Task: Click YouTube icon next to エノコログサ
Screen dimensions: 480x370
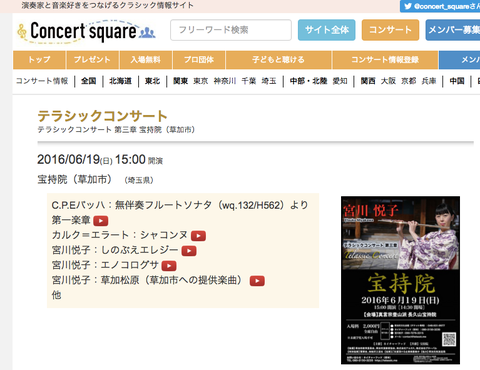Action: (169, 266)
